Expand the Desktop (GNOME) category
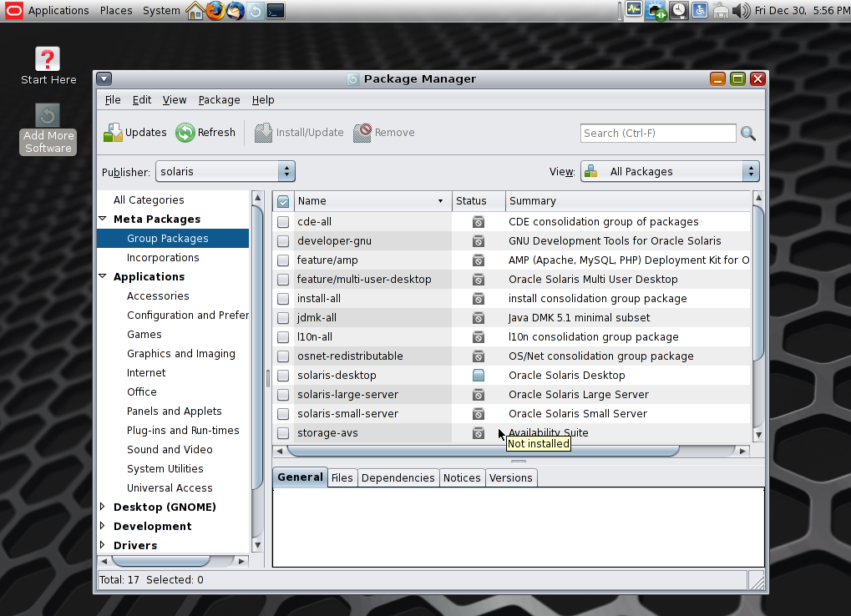The height and width of the screenshot is (616, 851). pyautogui.click(x=102, y=507)
